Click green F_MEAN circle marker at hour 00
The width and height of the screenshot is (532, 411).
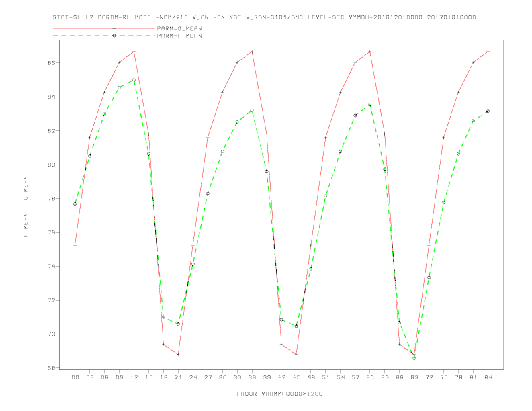pyautogui.click(x=75, y=203)
